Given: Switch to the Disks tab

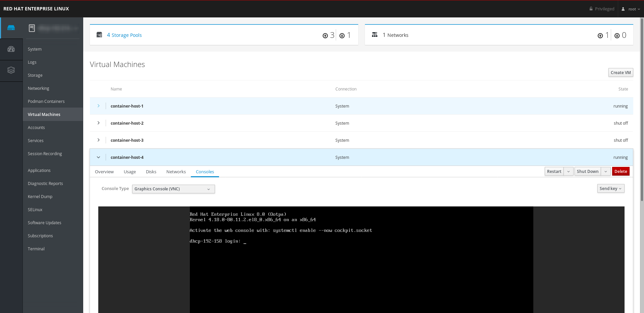Looking at the screenshot, I should pos(151,172).
